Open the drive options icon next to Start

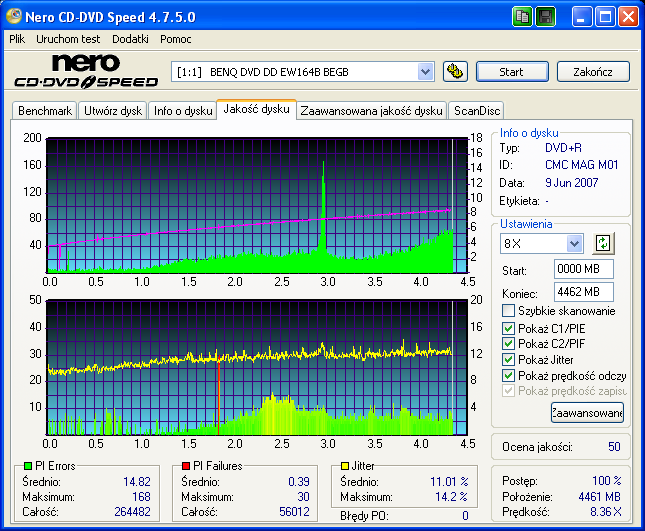(x=455, y=72)
